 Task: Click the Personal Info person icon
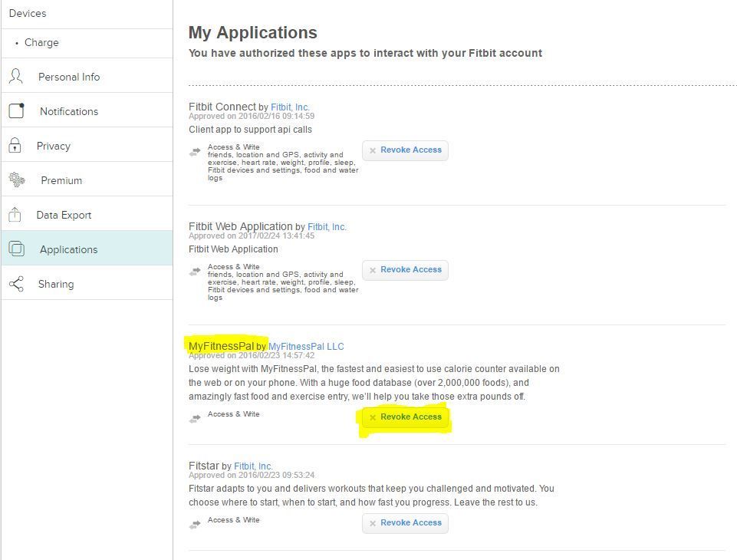click(15, 76)
